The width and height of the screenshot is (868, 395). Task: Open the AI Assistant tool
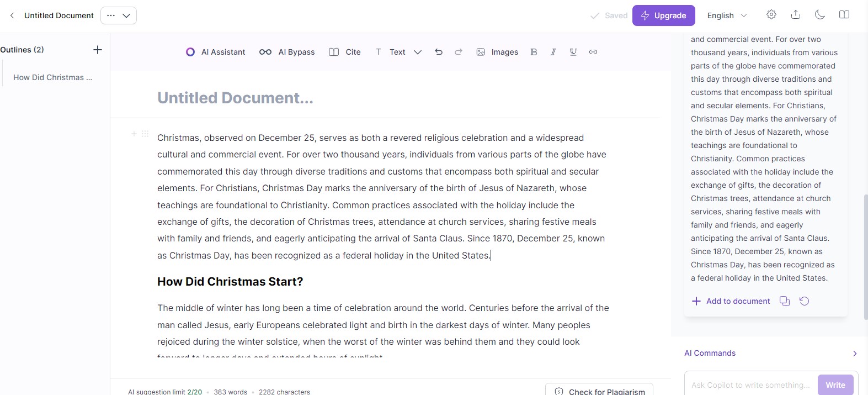216,52
